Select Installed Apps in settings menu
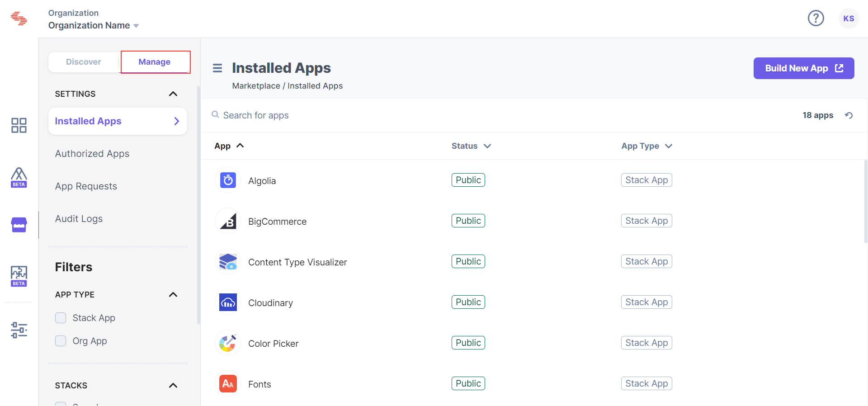Viewport: 868px width, 406px height. [x=118, y=121]
